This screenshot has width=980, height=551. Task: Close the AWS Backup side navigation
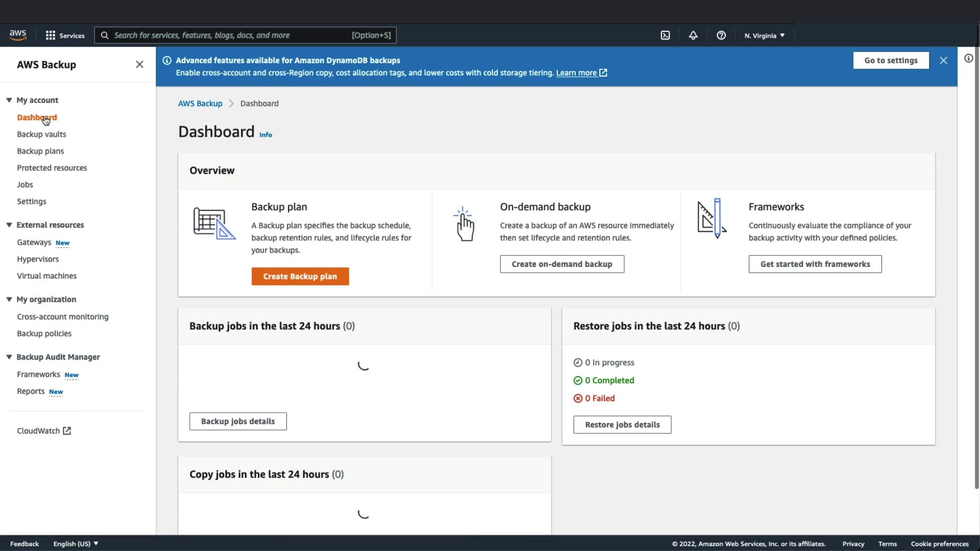click(139, 64)
